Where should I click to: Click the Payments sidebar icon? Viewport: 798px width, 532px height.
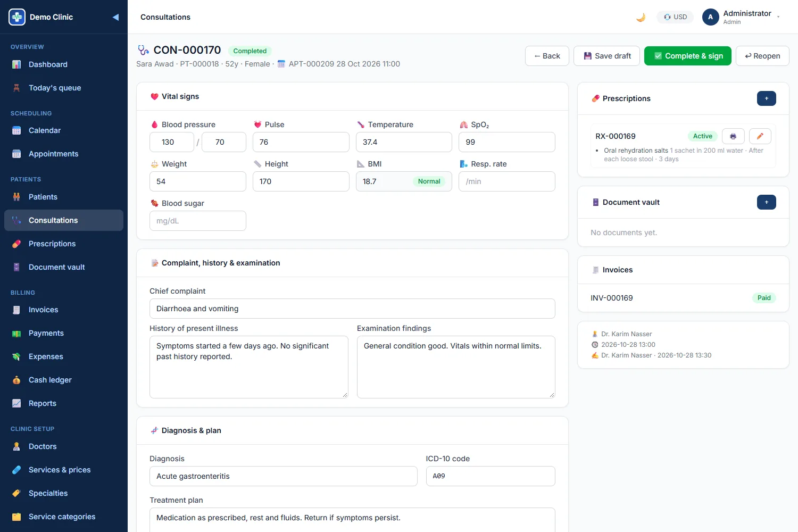pos(16,333)
